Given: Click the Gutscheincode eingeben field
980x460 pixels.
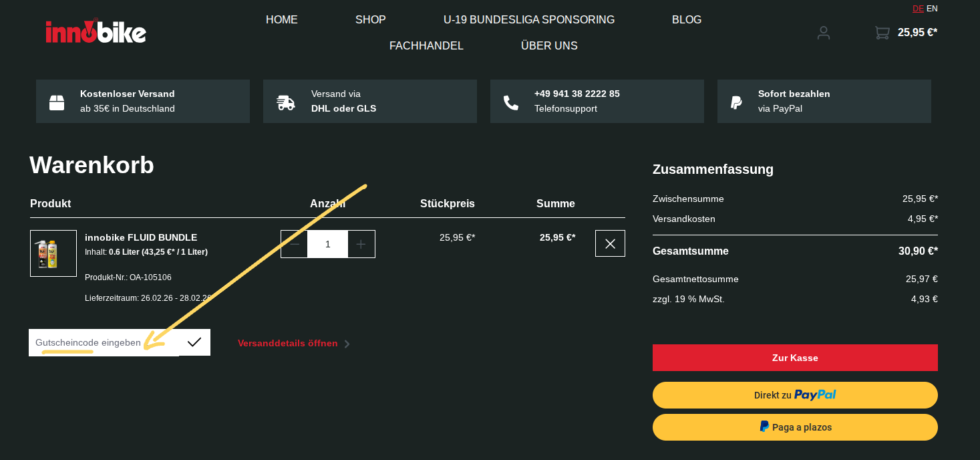Looking at the screenshot, I should [x=104, y=342].
